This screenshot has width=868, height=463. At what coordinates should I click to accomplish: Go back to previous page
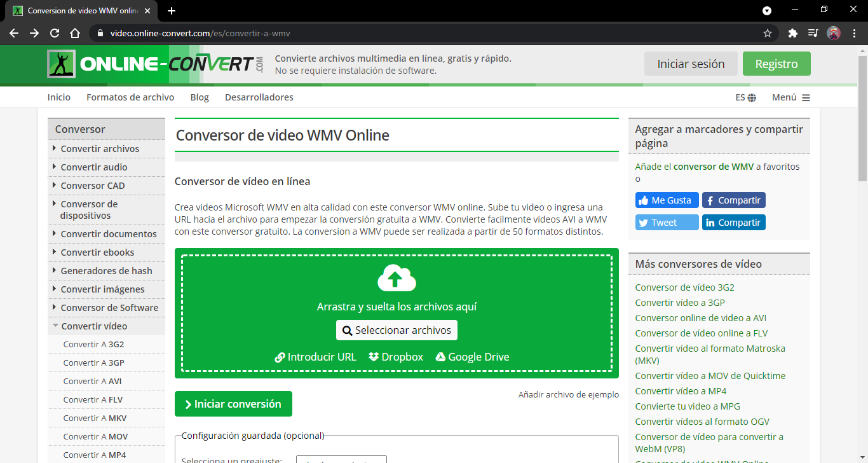pos(14,33)
